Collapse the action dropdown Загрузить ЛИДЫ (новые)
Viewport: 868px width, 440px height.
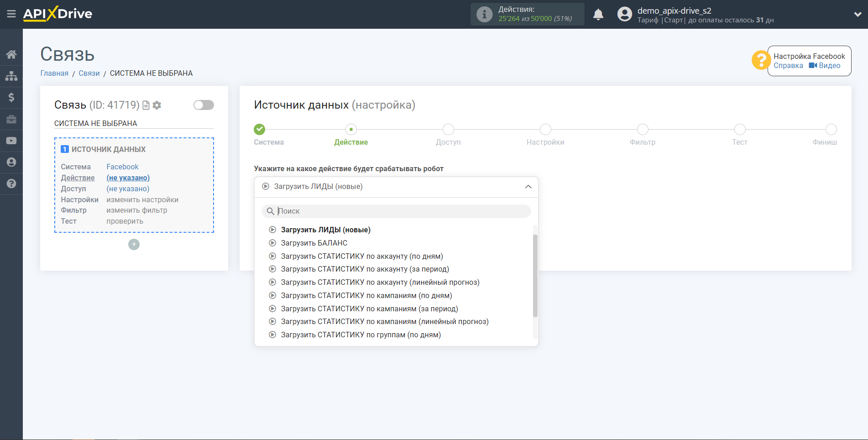[x=396, y=187]
